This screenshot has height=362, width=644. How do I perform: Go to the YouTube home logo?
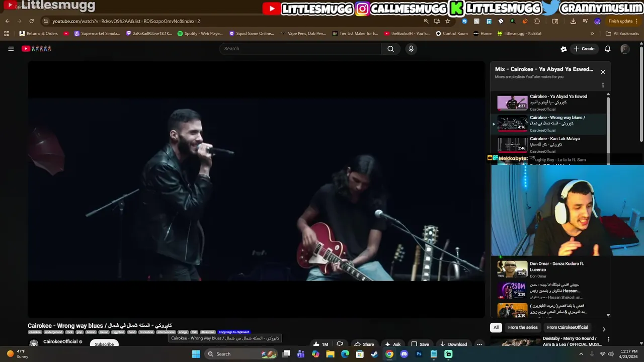[x=37, y=49]
